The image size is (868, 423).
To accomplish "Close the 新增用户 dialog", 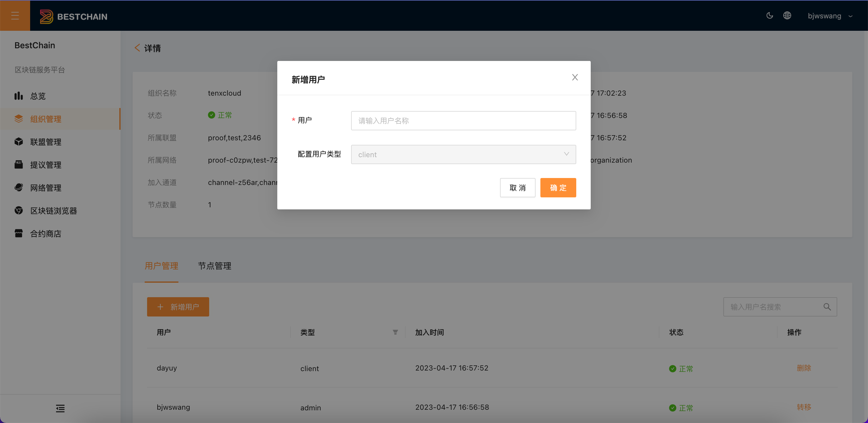I will (575, 77).
